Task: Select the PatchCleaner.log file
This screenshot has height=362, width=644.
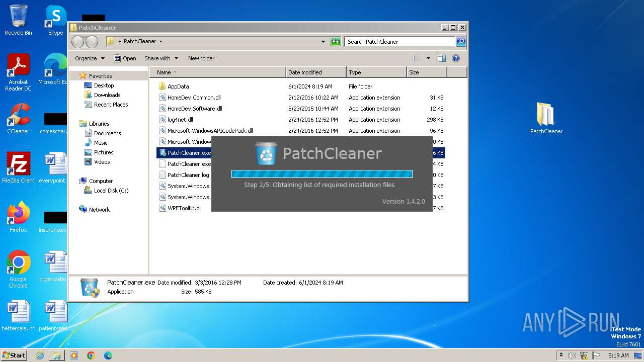Action: (x=184, y=175)
